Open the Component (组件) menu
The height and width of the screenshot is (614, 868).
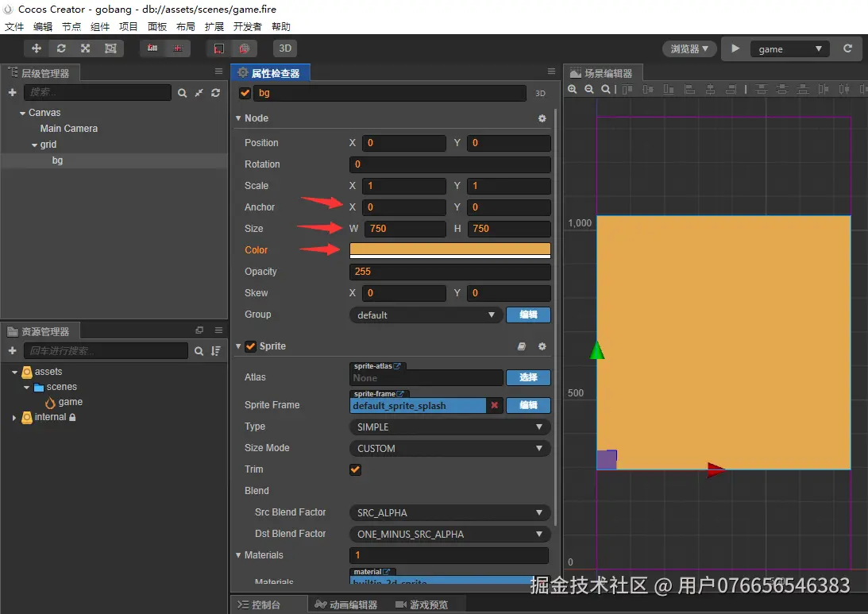click(x=100, y=26)
